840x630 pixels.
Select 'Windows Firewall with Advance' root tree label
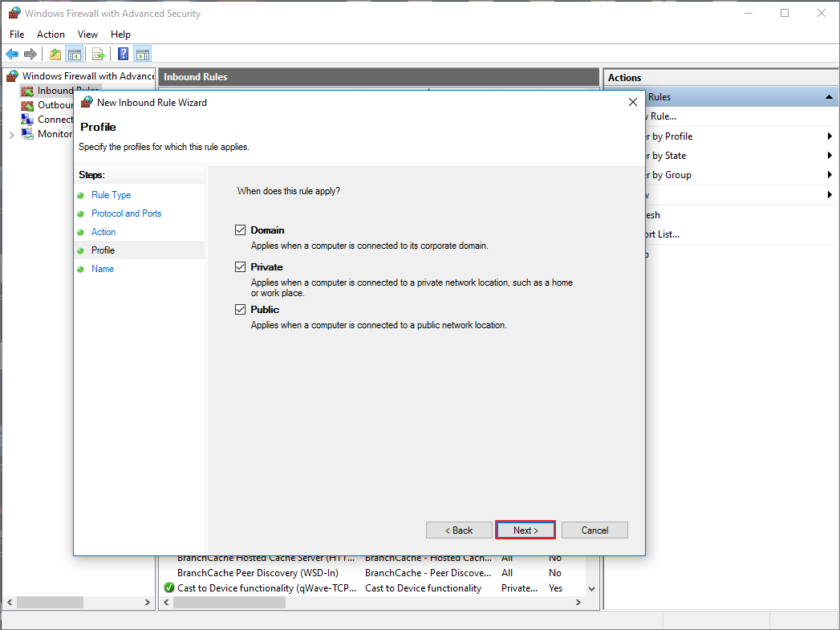click(x=88, y=76)
